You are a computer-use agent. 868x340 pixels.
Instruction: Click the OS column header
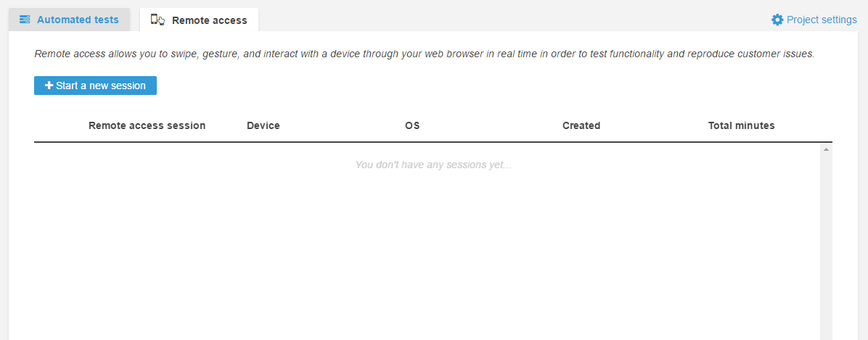[412, 125]
